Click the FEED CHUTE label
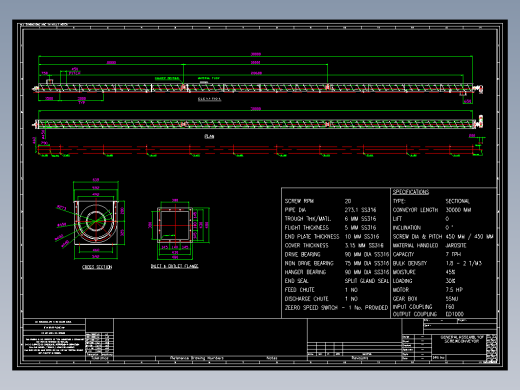520x390 pixels. pos(299,290)
